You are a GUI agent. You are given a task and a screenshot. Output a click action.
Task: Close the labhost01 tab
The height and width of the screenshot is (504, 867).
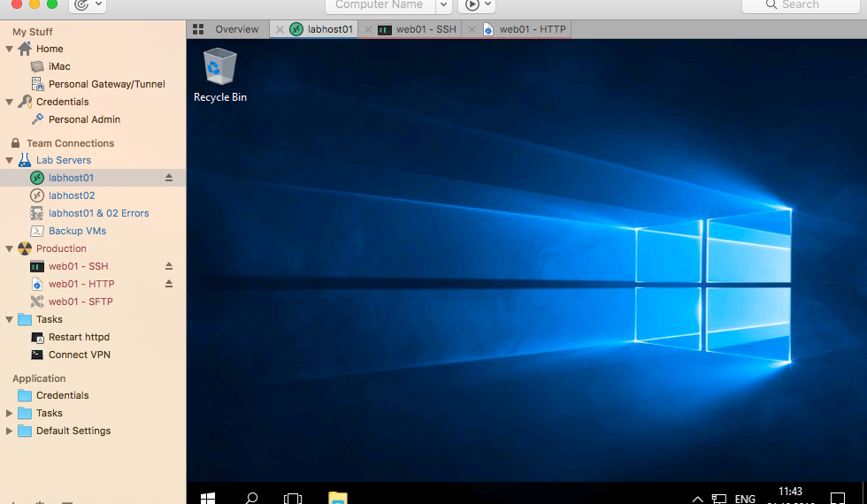coord(280,29)
